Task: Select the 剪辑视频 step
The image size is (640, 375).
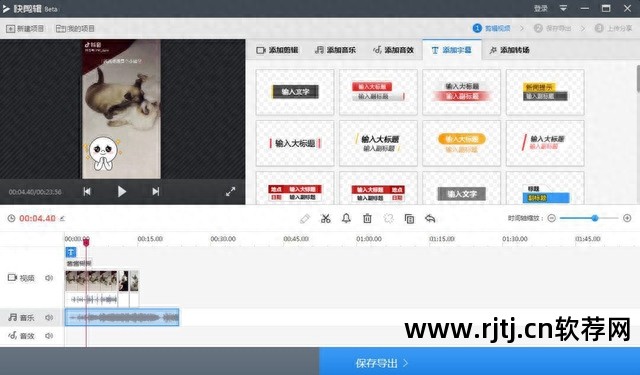Action: [492, 28]
